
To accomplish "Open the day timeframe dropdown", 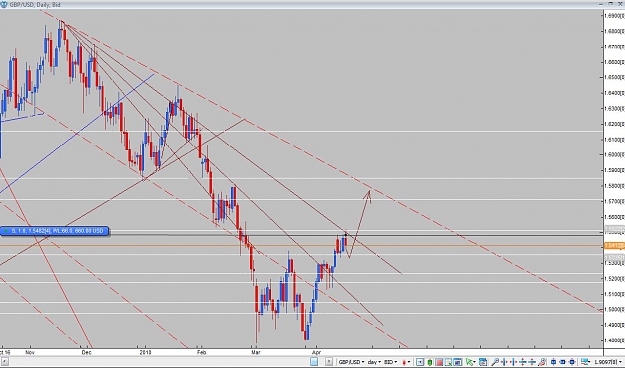I will [374, 362].
